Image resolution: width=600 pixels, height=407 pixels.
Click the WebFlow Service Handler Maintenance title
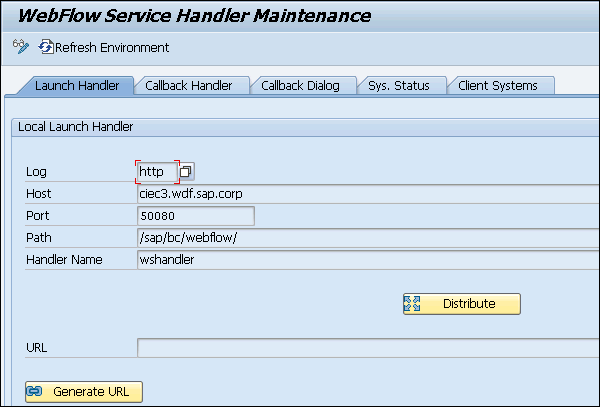[194, 16]
